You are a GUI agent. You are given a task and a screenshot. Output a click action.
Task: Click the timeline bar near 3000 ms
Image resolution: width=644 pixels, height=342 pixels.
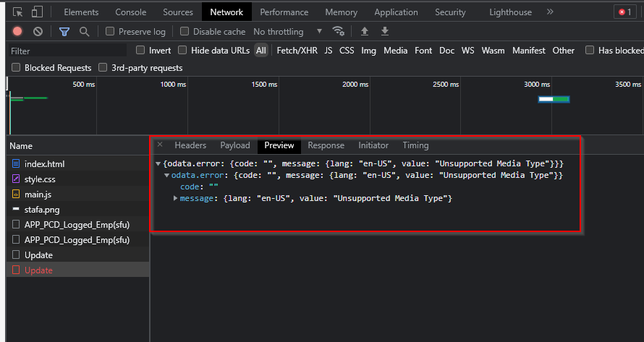(554, 99)
